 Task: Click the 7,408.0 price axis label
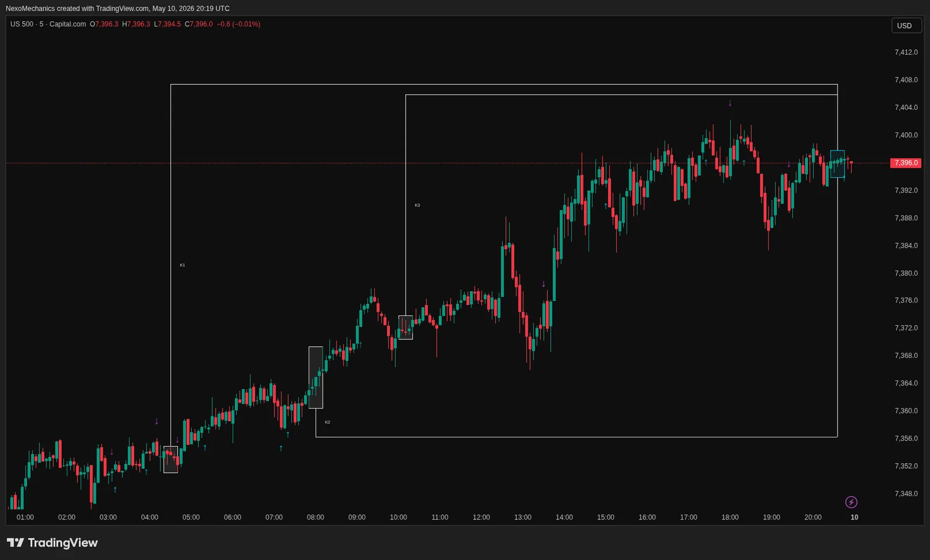coord(906,80)
